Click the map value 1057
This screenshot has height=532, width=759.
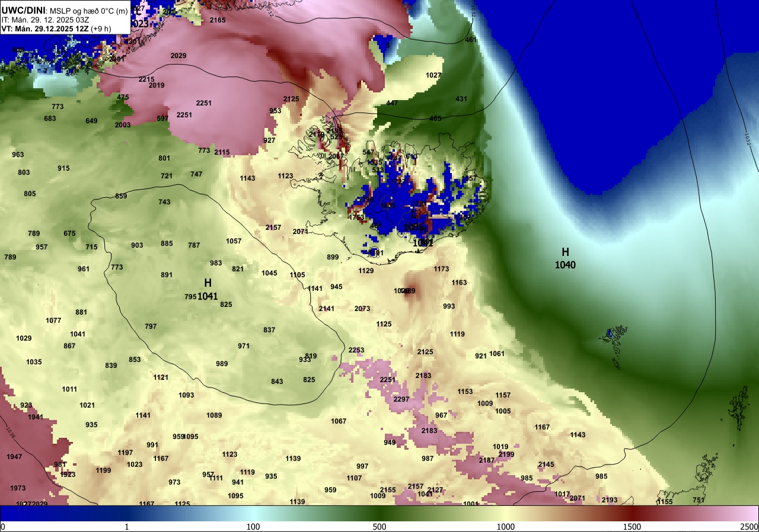pos(234,241)
